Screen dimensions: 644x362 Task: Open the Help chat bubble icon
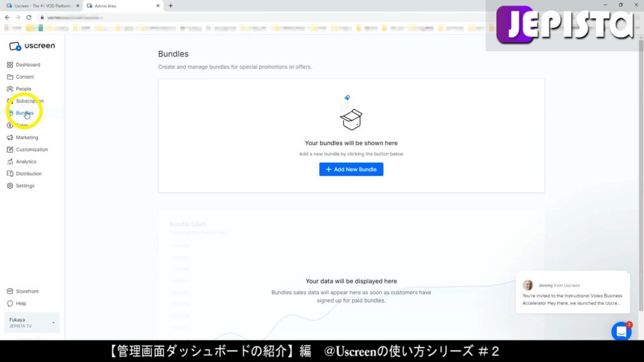coord(10,304)
